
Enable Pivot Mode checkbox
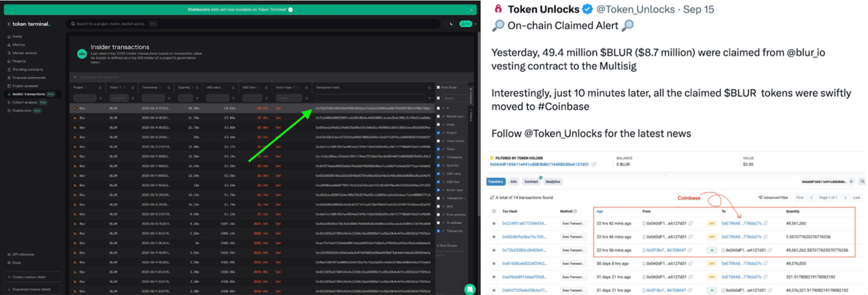pos(438,87)
